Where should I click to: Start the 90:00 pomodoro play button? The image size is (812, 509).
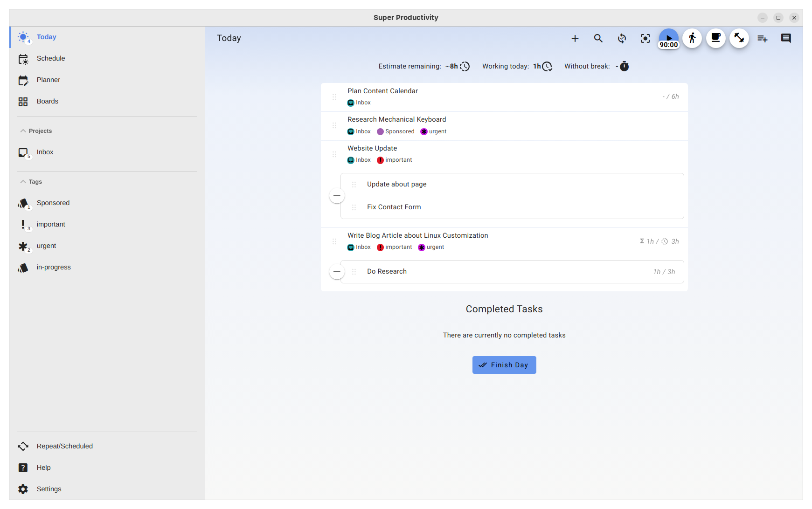pyautogui.click(x=669, y=38)
